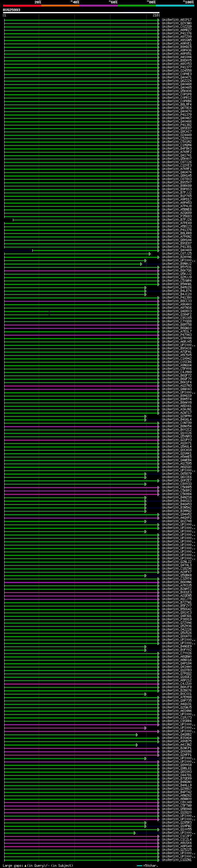
Task: Open hit UniRef100_C5FHY6
Action: pos(176,369)
